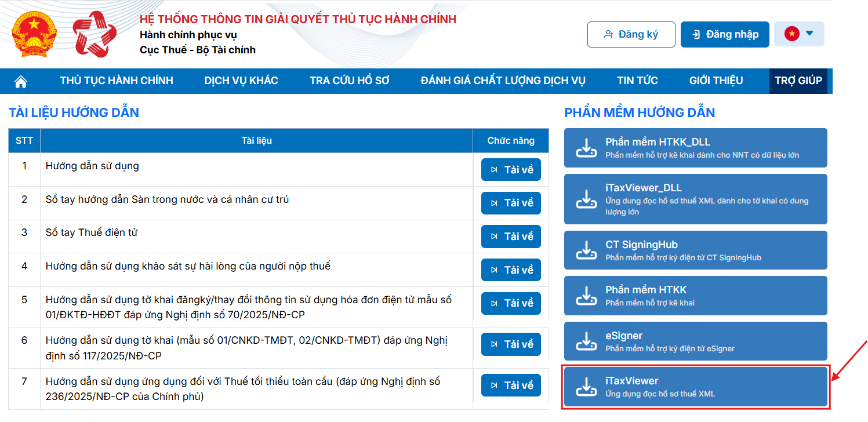Go to TRA CỨU HỒ SƠ

349,81
